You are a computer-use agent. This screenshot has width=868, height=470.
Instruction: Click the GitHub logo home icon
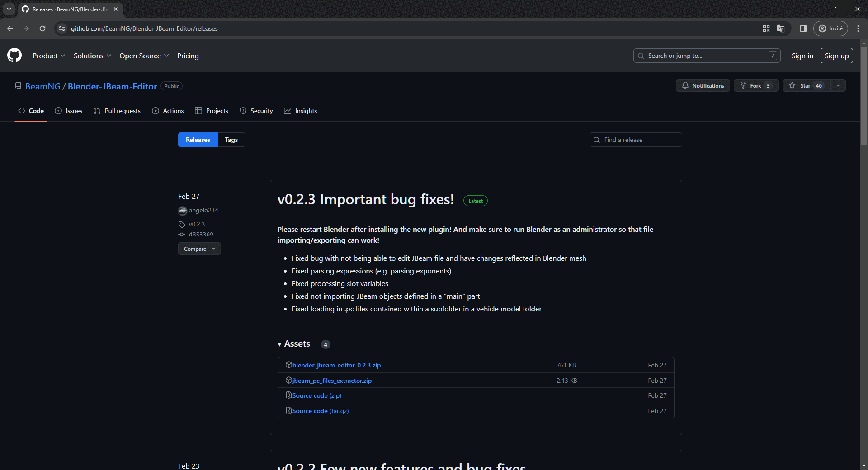tap(14, 56)
